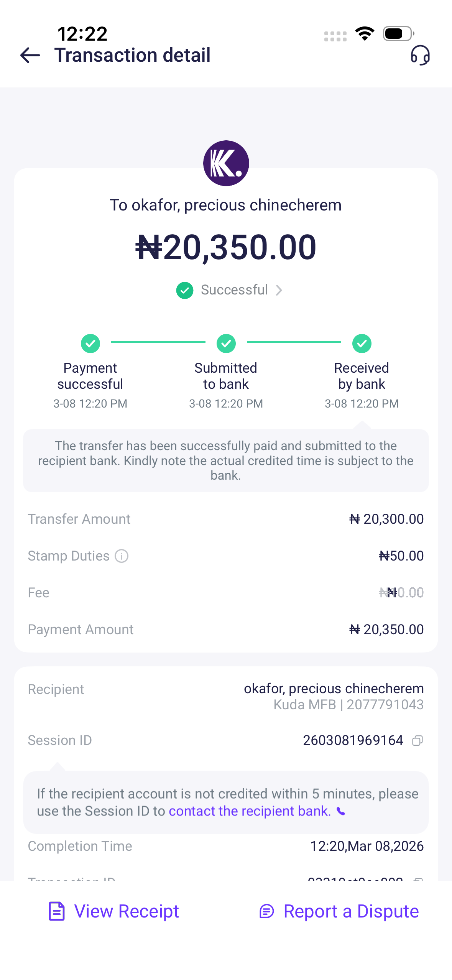Click View Receipt
The height and width of the screenshot is (980, 452).
pos(127,911)
